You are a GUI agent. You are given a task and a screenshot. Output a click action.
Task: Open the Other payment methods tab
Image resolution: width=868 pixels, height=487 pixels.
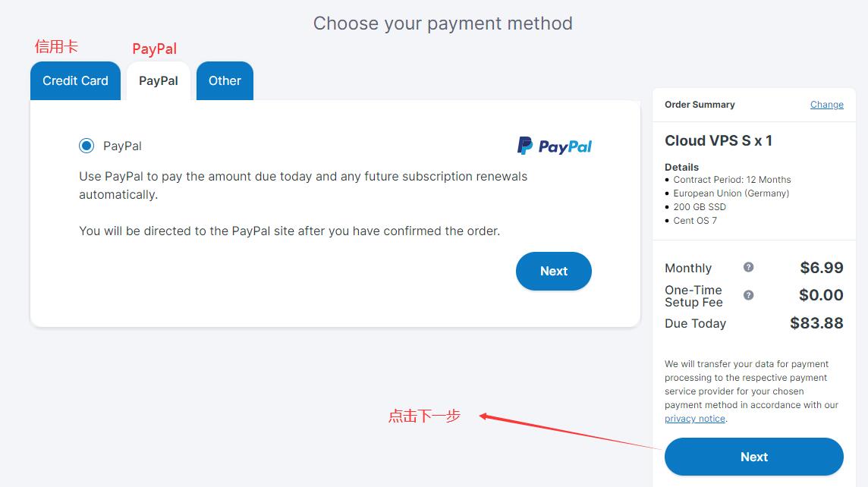(x=225, y=81)
